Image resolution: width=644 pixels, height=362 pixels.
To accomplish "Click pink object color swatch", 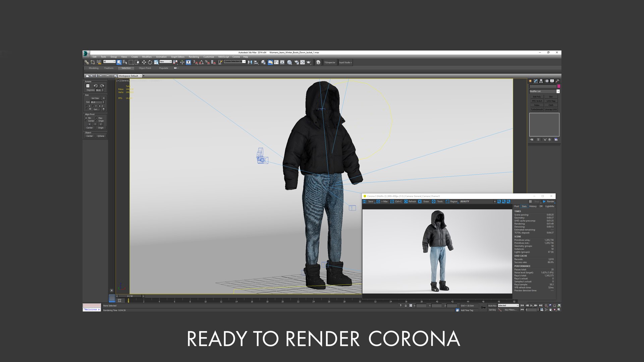I will pos(559,86).
